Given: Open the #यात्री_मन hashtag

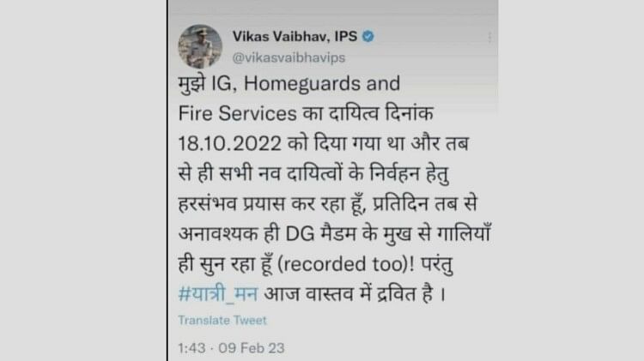Looking at the screenshot, I should pos(218,294).
